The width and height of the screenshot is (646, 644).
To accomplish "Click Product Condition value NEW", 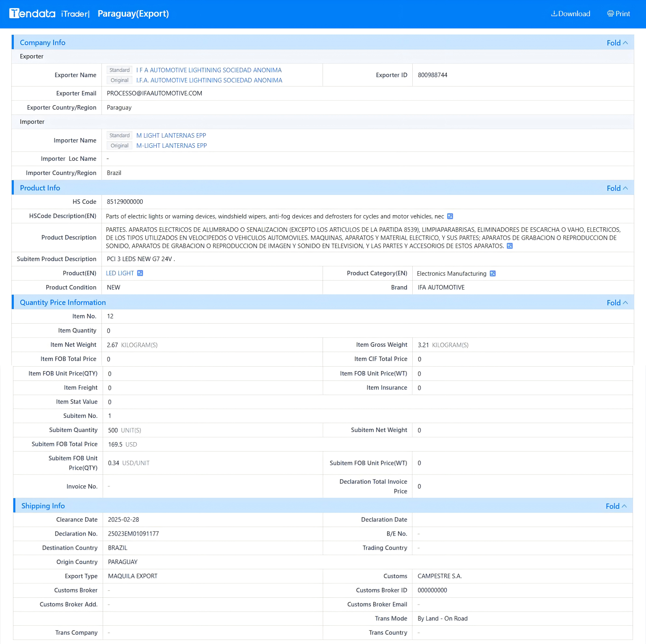I will pyautogui.click(x=114, y=287).
